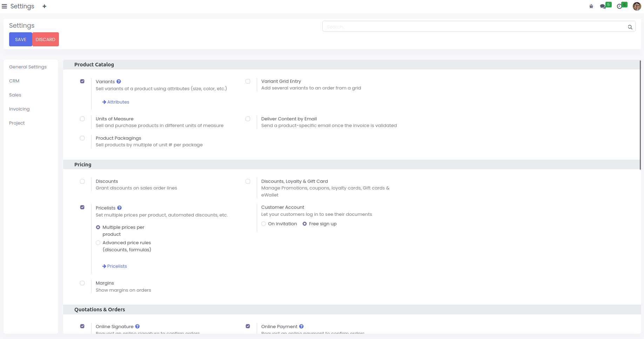Click the user avatar picture
The width and height of the screenshot is (644, 339).
coord(637,6)
